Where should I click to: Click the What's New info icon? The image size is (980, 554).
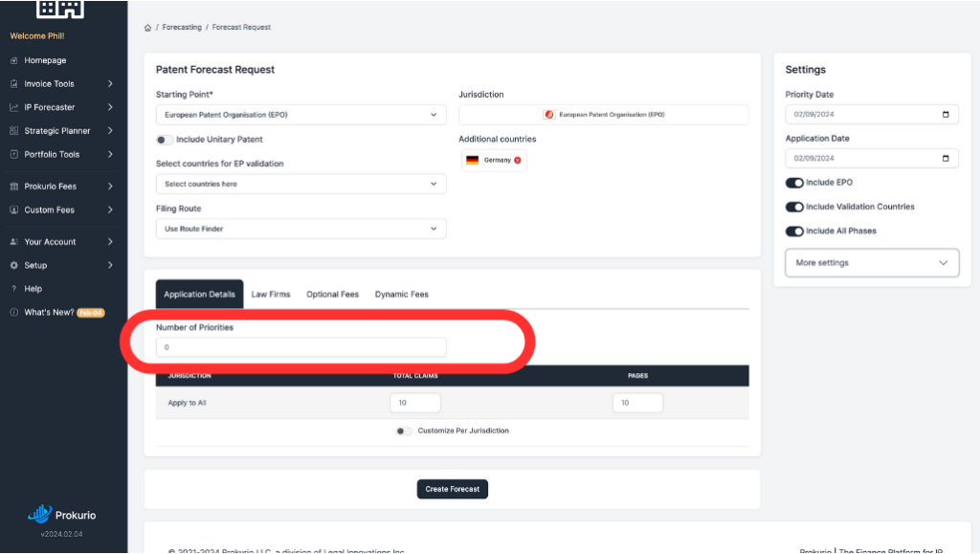13,312
